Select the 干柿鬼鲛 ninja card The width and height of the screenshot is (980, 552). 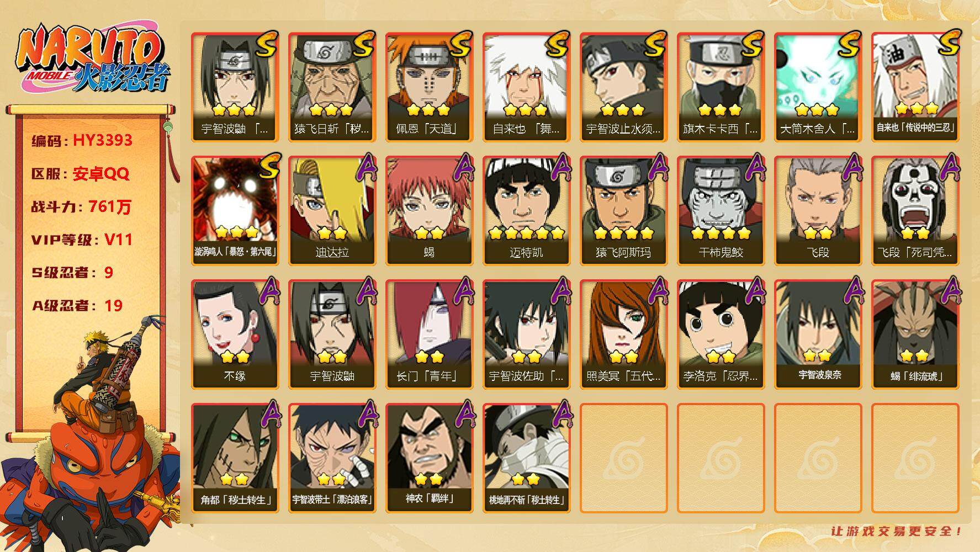tap(721, 211)
